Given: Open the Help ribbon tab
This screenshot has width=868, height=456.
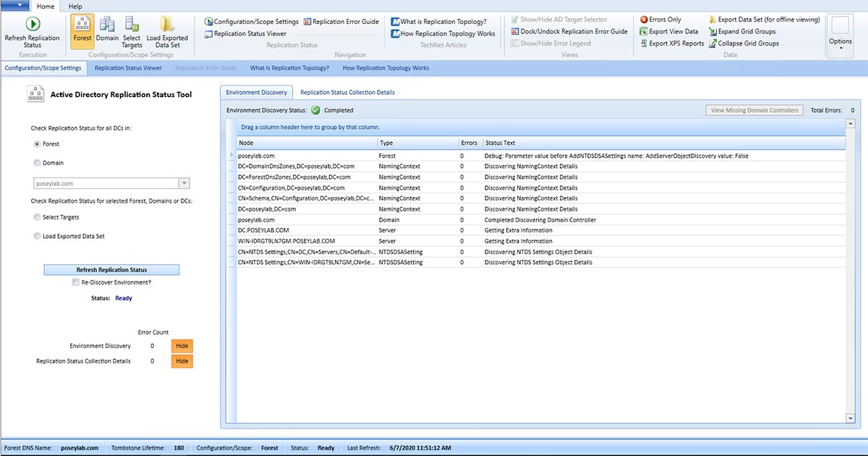Looking at the screenshot, I should pos(75,6).
